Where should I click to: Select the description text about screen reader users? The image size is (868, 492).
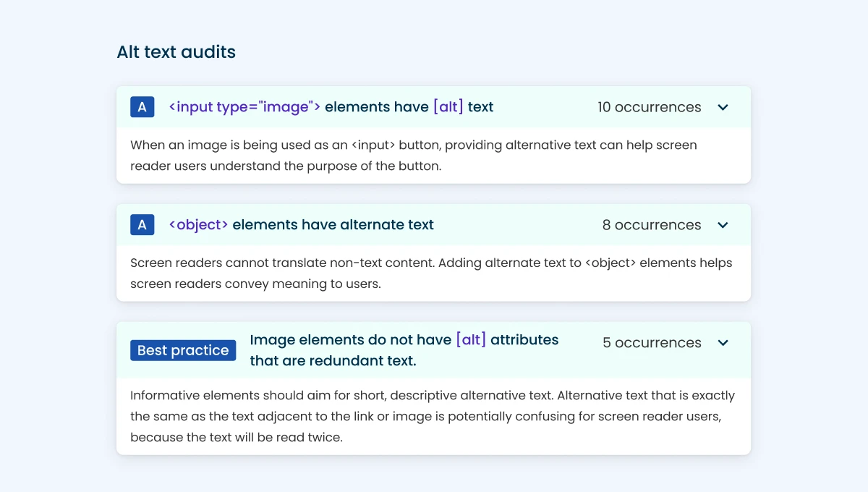click(412, 155)
